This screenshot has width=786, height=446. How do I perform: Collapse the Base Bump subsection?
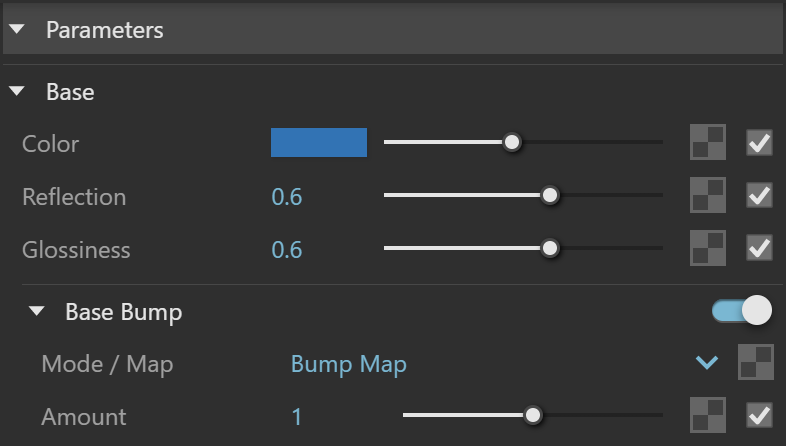[x=36, y=311]
